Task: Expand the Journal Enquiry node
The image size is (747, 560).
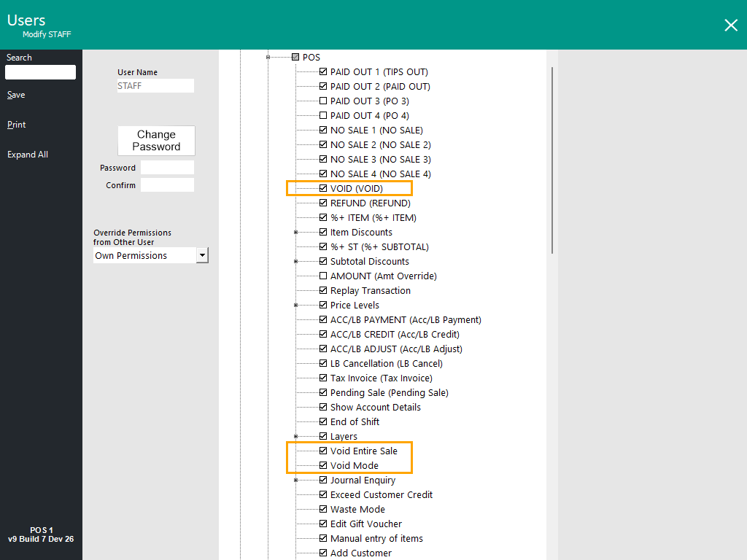Action: (295, 480)
